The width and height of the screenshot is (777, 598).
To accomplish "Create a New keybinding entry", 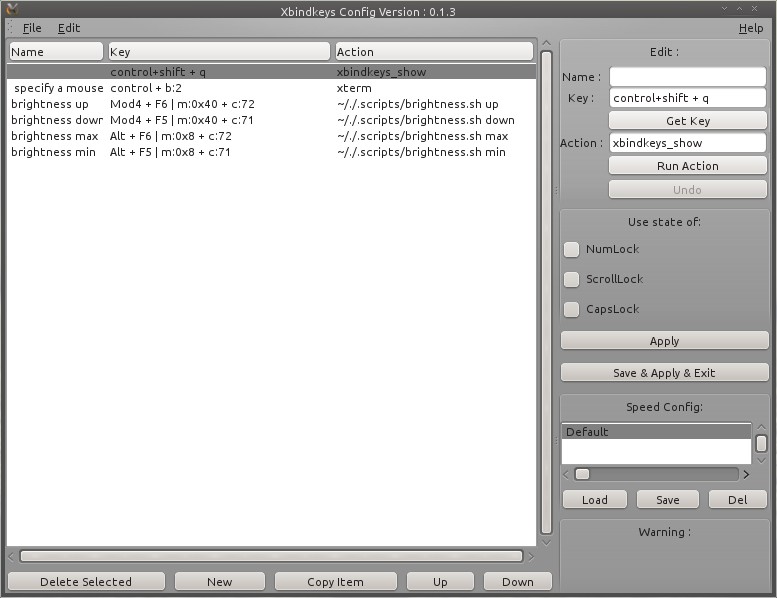I will 220,582.
